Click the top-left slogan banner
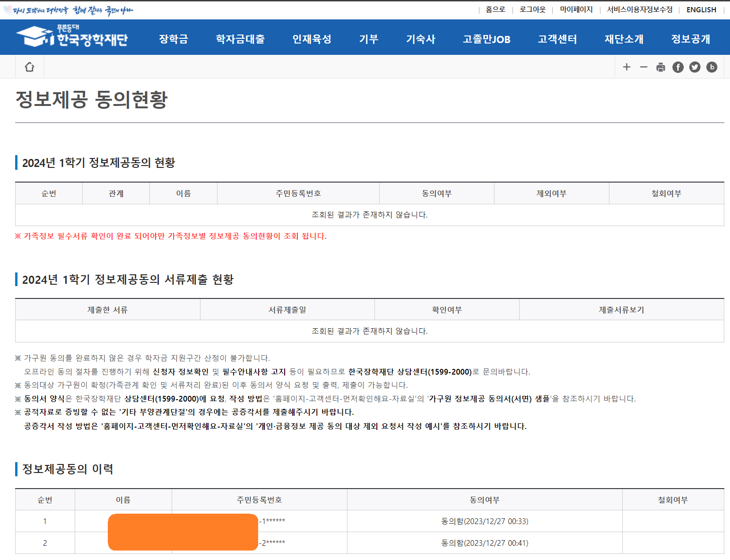 69,10
